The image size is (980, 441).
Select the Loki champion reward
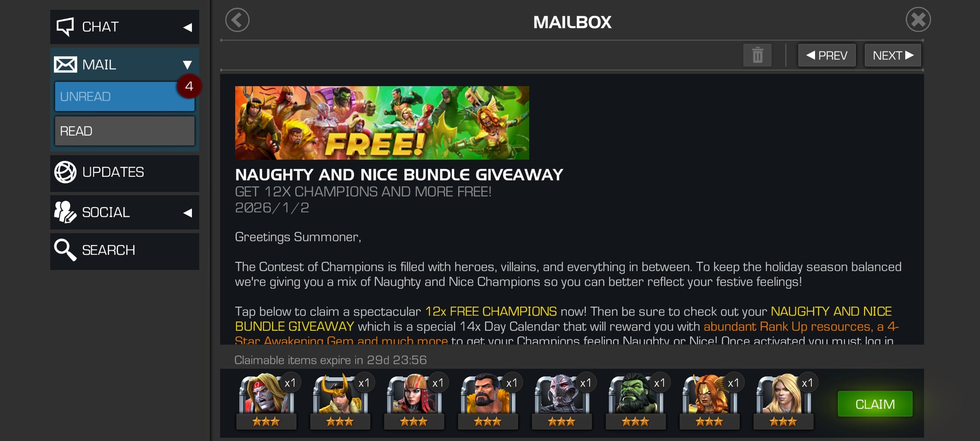tap(340, 400)
